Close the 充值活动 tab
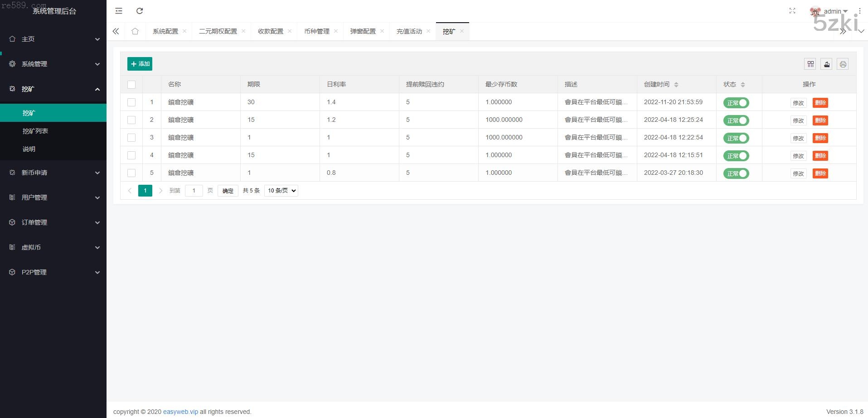868x418 pixels. point(428,31)
